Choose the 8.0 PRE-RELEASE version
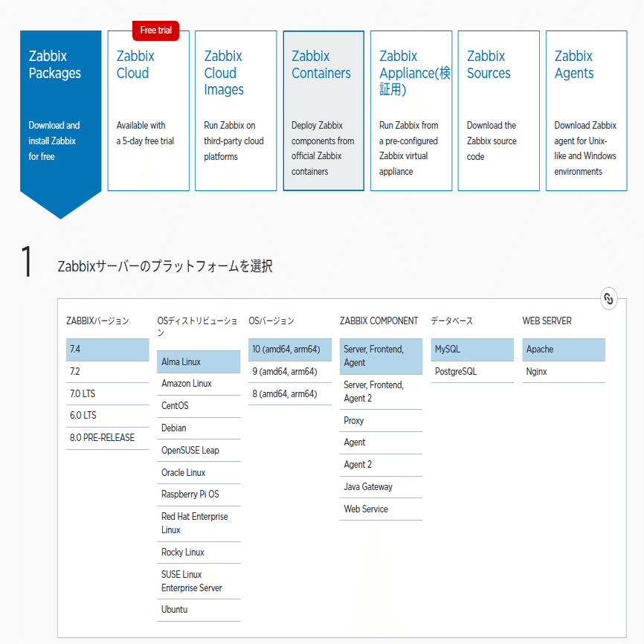 point(107,438)
